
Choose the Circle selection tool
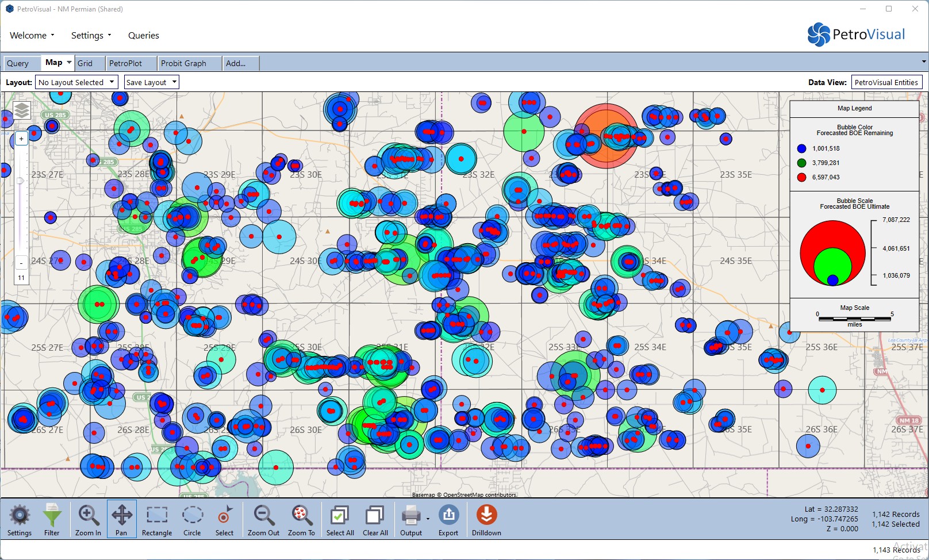(192, 519)
